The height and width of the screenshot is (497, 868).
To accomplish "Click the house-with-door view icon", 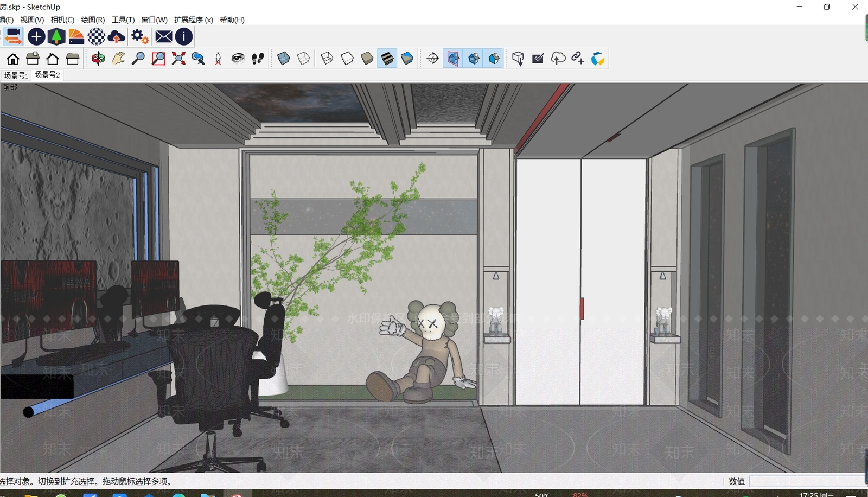I will click(x=12, y=59).
